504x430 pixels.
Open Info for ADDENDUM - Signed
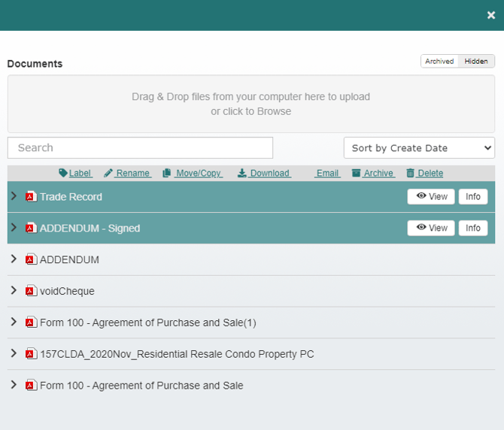tap(472, 228)
